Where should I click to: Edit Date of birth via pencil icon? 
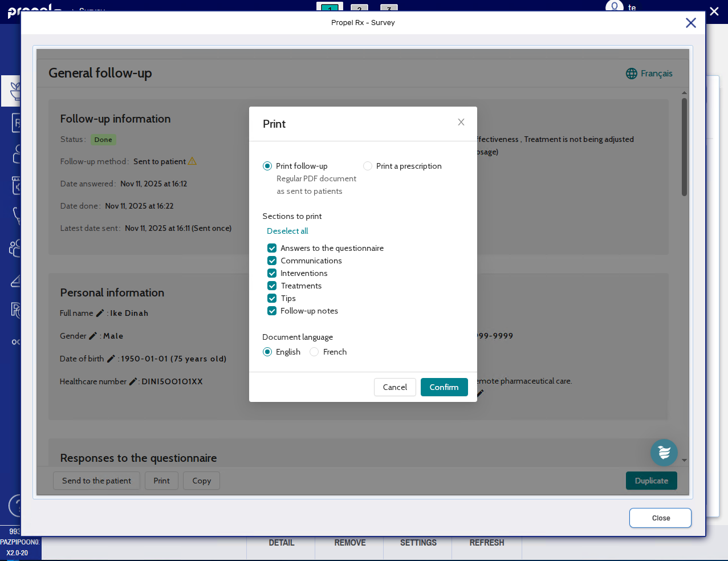click(111, 359)
